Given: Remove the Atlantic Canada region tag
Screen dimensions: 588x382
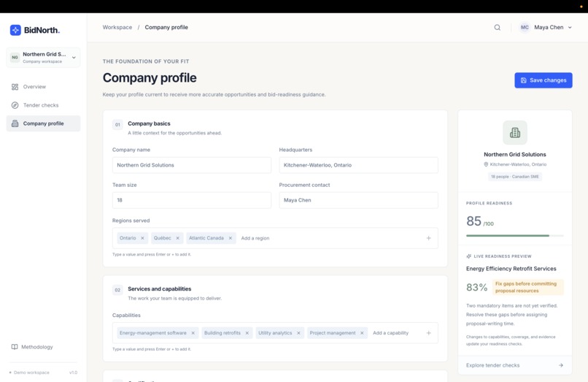Looking at the screenshot, I should pyautogui.click(x=231, y=238).
